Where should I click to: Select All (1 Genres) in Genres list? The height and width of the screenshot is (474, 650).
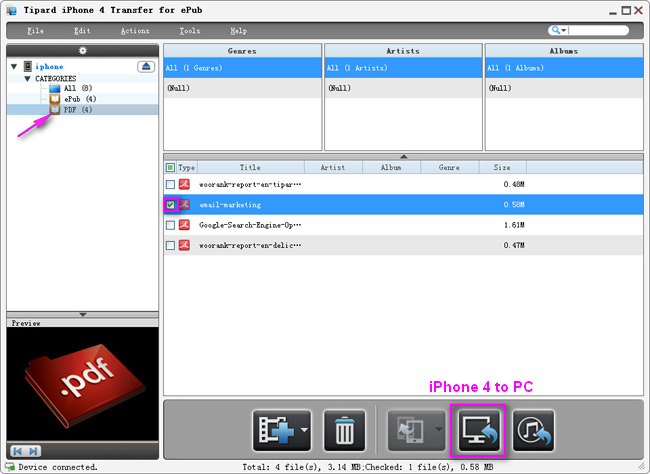243,68
